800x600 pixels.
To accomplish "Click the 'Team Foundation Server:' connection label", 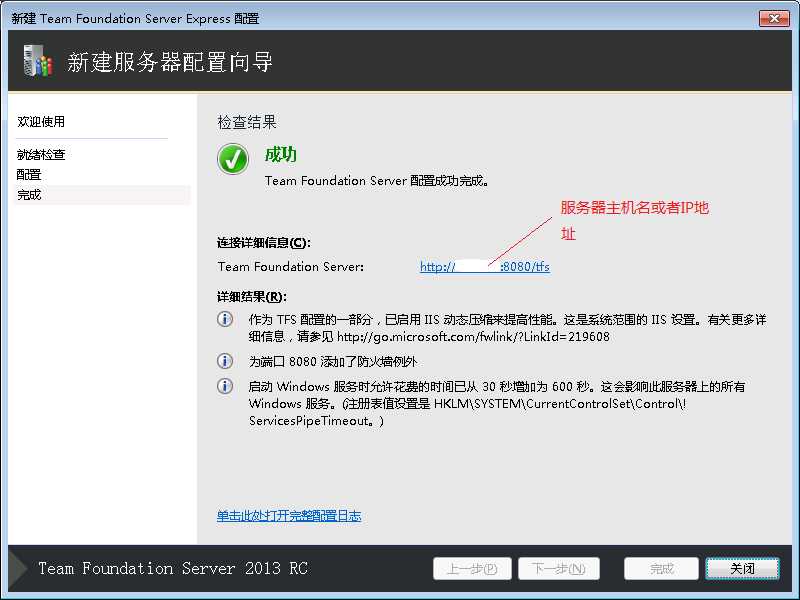I will [x=290, y=266].
